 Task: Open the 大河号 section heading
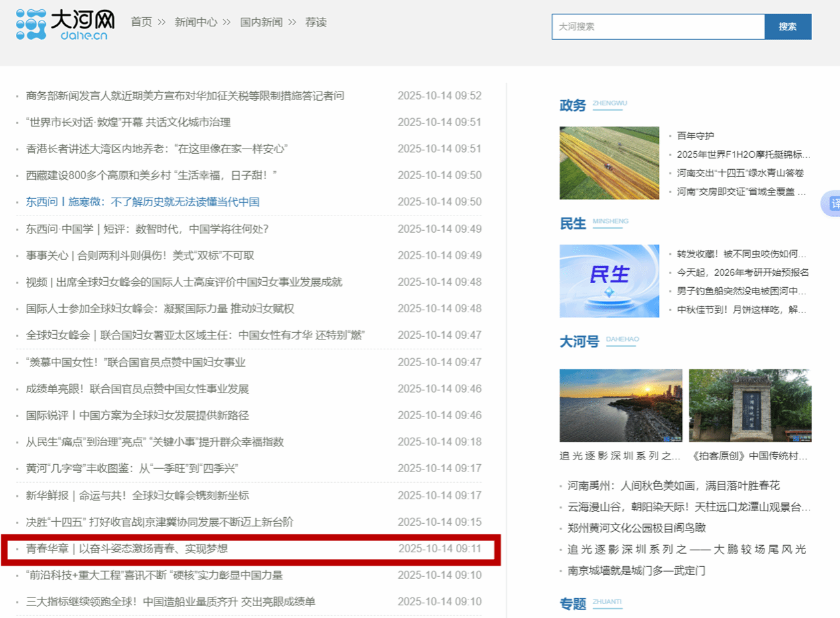[579, 341]
